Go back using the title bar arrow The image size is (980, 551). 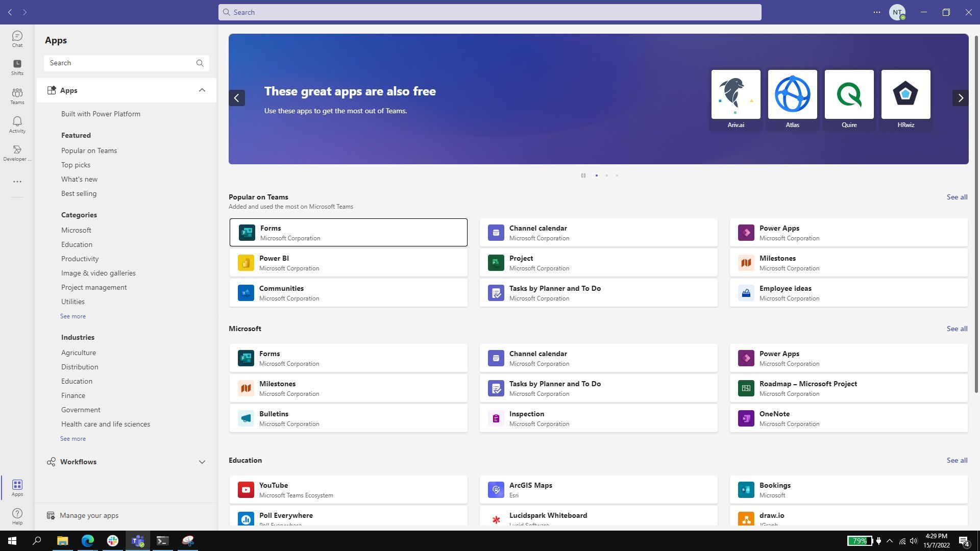click(x=10, y=12)
